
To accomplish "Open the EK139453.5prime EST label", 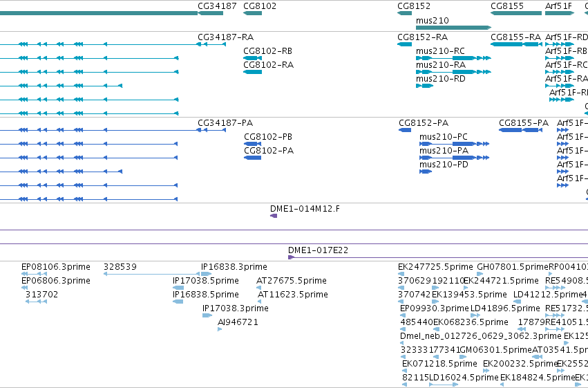I will pyautogui.click(x=469, y=295).
